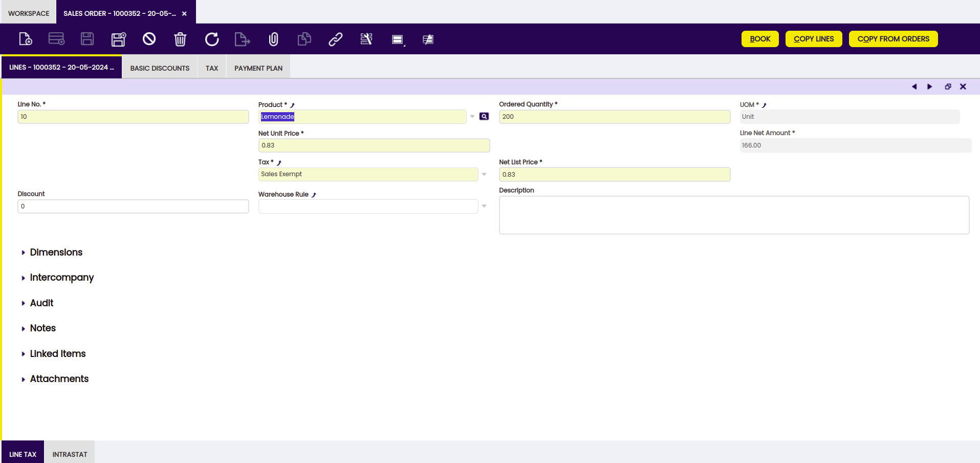Click the Warehouse Rule input field
The image size is (980, 463).
(x=368, y=206)
